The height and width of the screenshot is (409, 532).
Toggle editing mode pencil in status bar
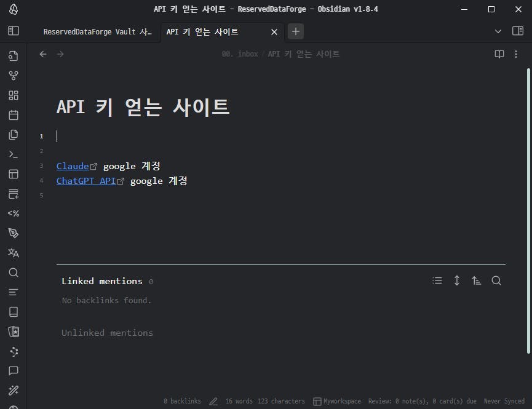[213, 401]
